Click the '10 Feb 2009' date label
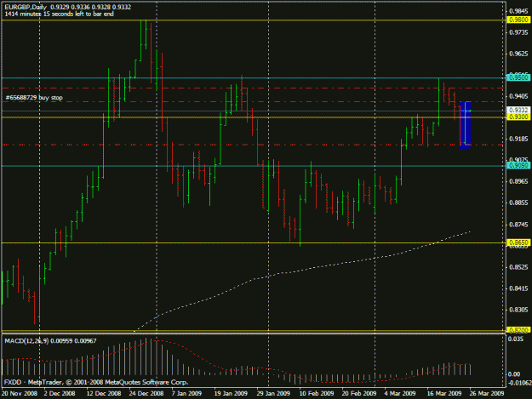 pos(316,393)
